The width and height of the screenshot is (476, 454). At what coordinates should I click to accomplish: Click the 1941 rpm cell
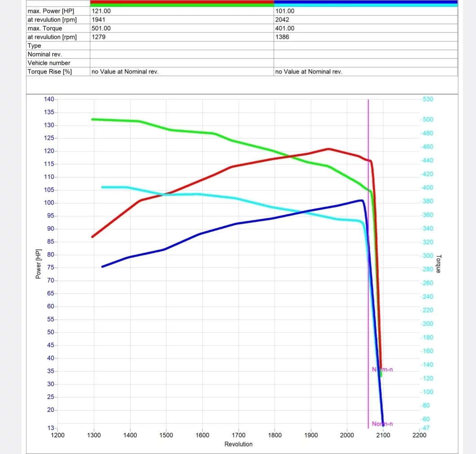(x=98, y=20)
